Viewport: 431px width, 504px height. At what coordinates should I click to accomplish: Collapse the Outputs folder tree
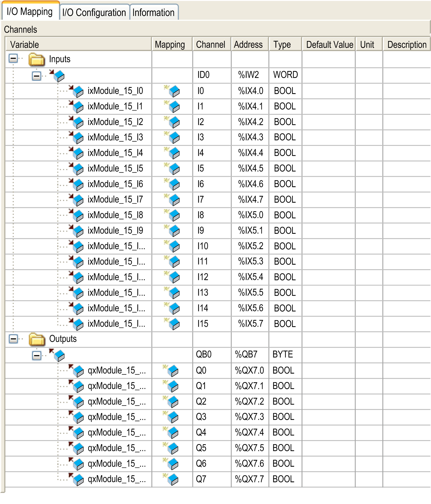point(13,338)
